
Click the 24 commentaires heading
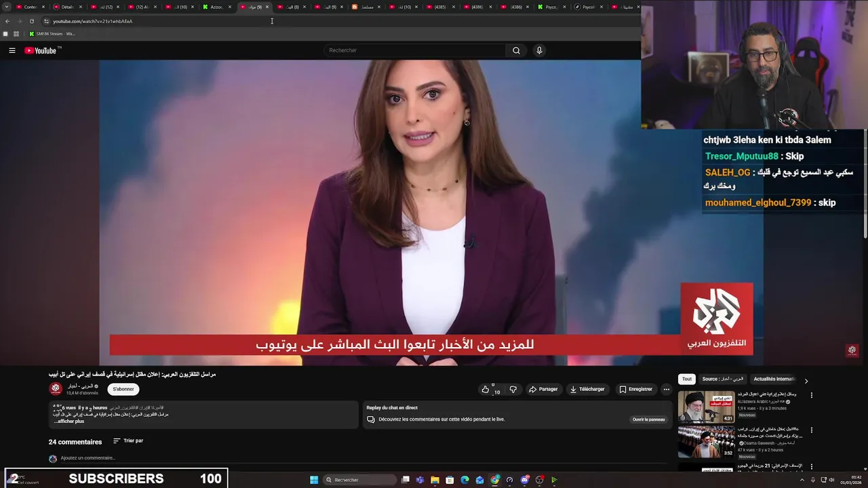coord(75,442)
